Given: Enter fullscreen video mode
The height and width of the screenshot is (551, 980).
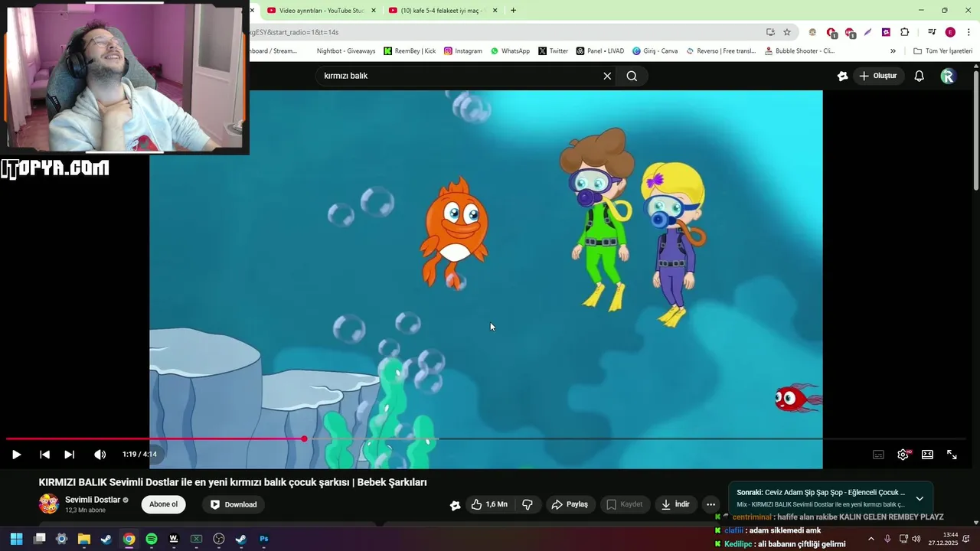Looking at the screenshot, I should (x=952, y=455).
